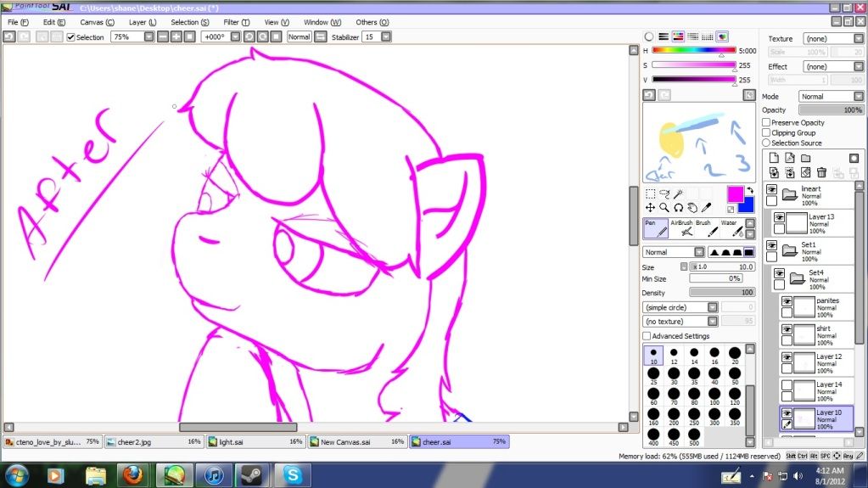Select brush size 30 preset
Screen dimensions: 868x488
pos(674,376)
